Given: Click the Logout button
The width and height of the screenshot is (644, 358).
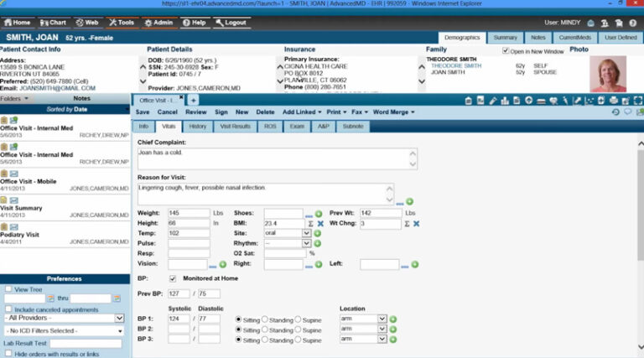Looking at the screenshot, I should tap(231, 23).
